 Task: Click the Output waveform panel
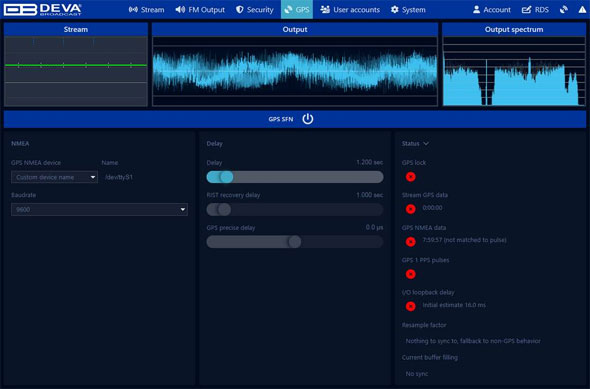click(295, 71)
